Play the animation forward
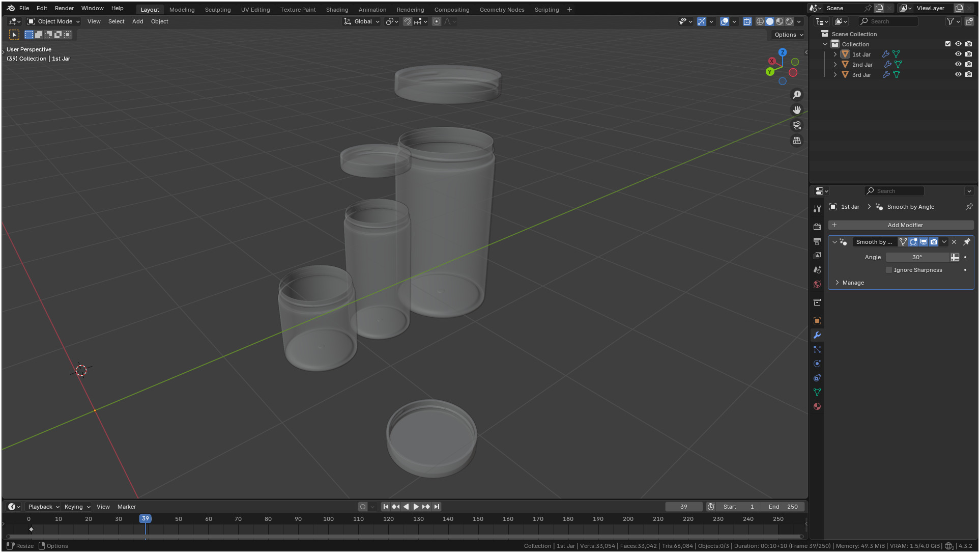The height and width of the screenshot is (553, 980). pos(416,507)
